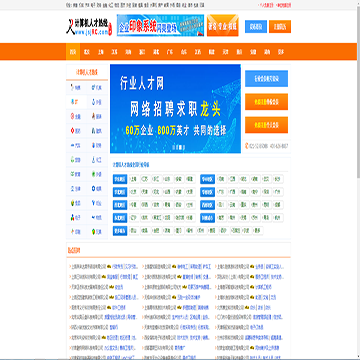Click the 名企招聘 section heading

coord(74,250)
